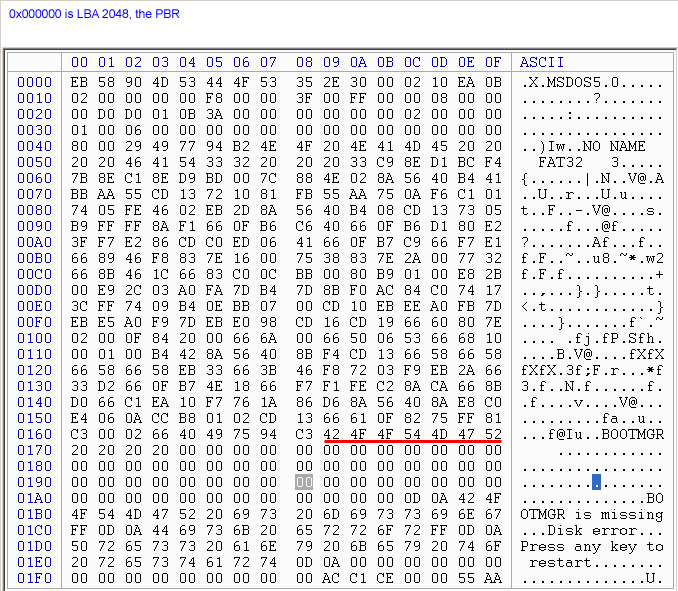This screenshot has height=591, width=678.
Task: Select byte 50 in row 01D0
Action: 79,546
